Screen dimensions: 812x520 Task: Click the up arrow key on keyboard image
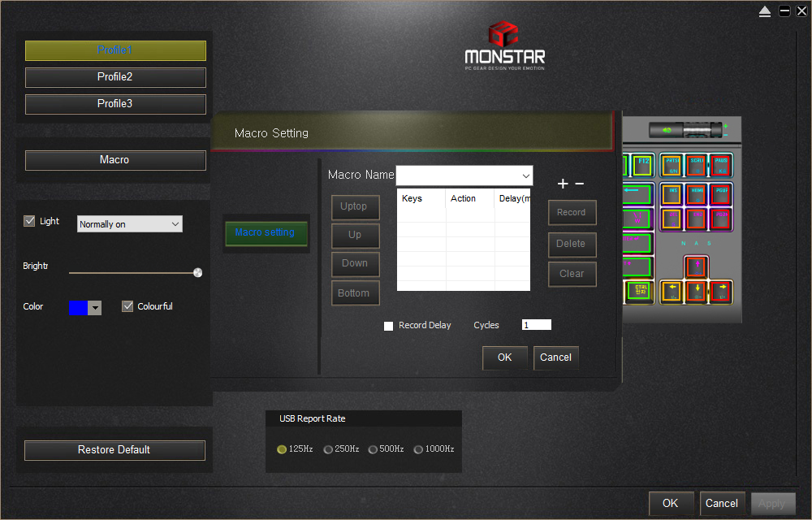[x=697, y=266]
